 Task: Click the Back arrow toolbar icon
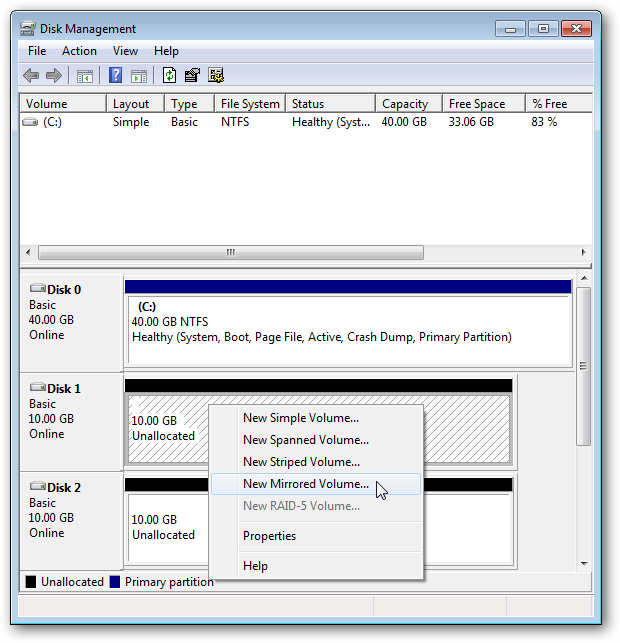[x=31, y=75]
